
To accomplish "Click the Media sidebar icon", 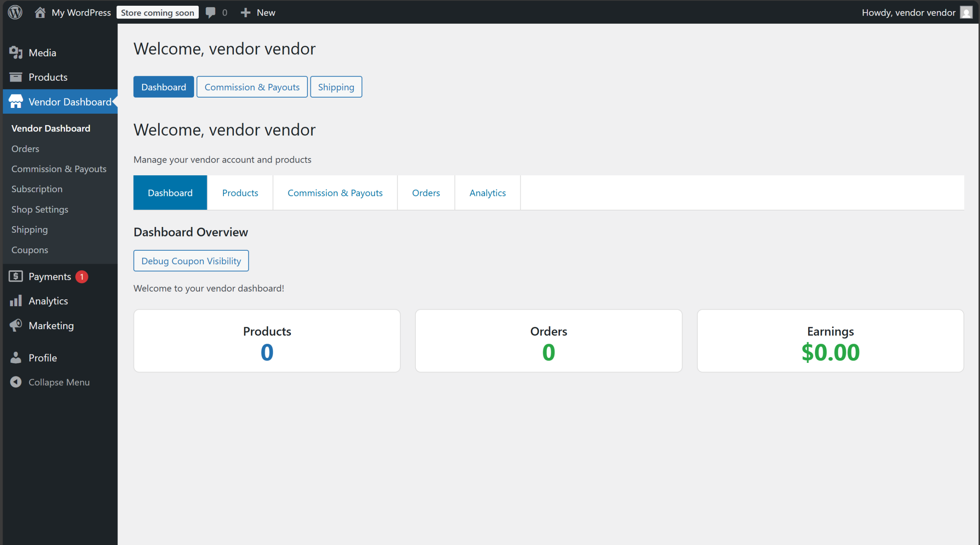I will [16, 52].
